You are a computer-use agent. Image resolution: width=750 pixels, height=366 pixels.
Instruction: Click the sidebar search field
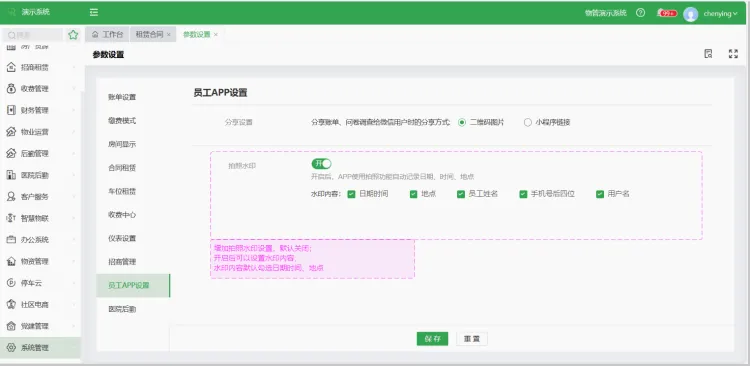[33, 35]
